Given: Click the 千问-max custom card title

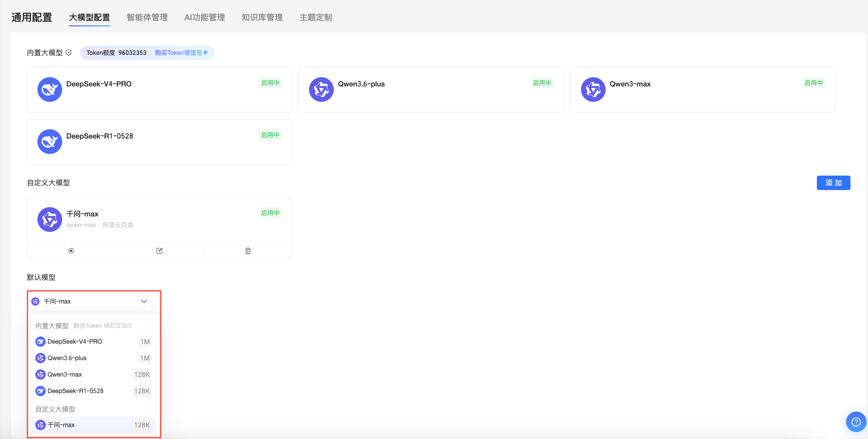Looking at the screenshot, I should click(82, 214).
